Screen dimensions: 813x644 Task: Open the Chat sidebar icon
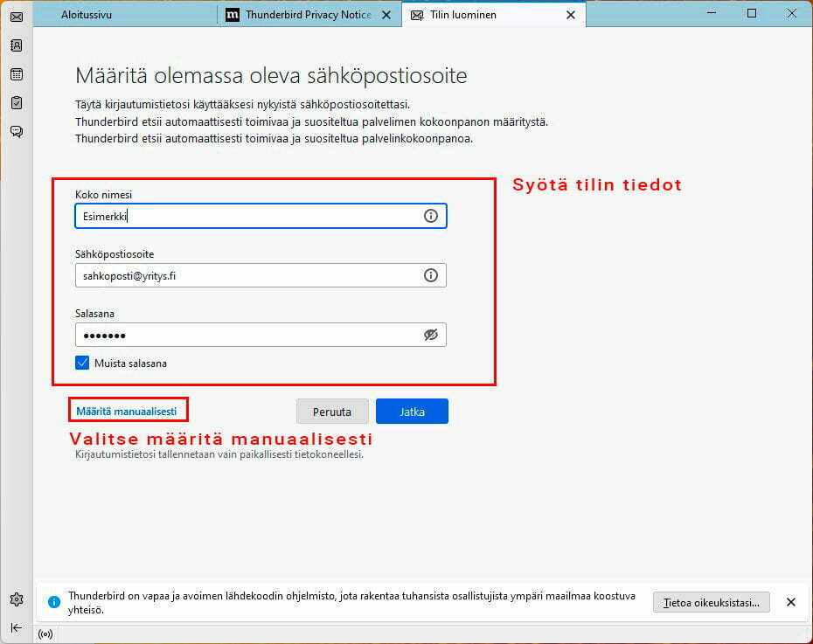tap(17, 131)
